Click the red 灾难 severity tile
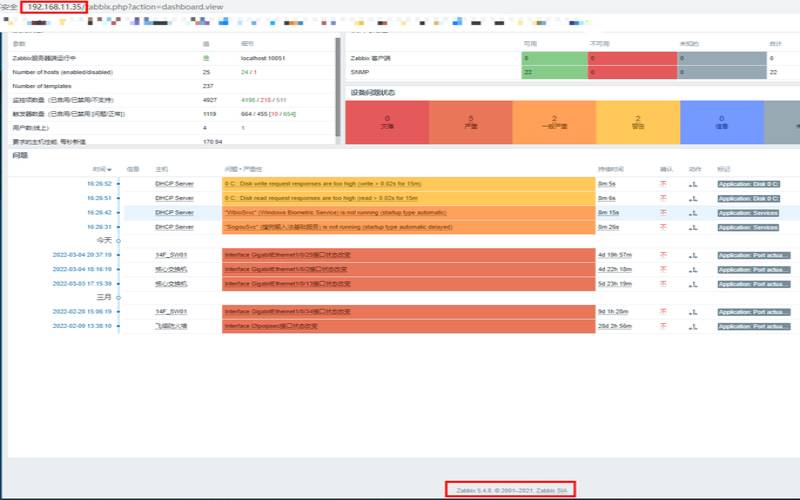800x500 pixels. point(387,123)
